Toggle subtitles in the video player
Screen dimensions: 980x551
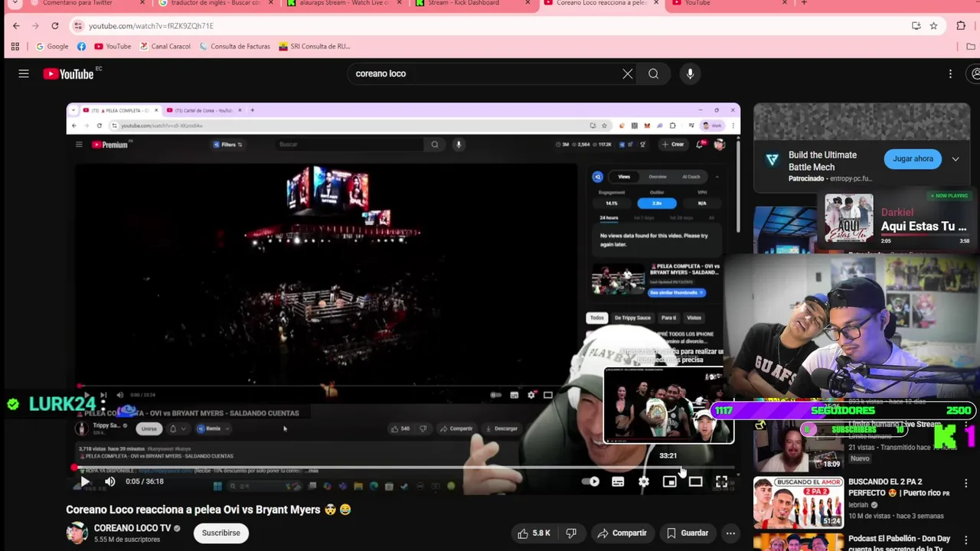618,481
